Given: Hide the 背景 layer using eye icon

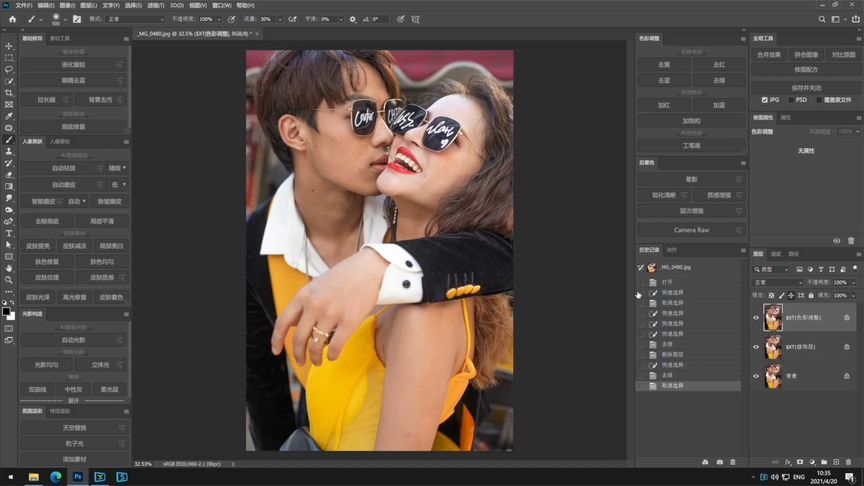Looking at the screenshot, I should (756, 375).
